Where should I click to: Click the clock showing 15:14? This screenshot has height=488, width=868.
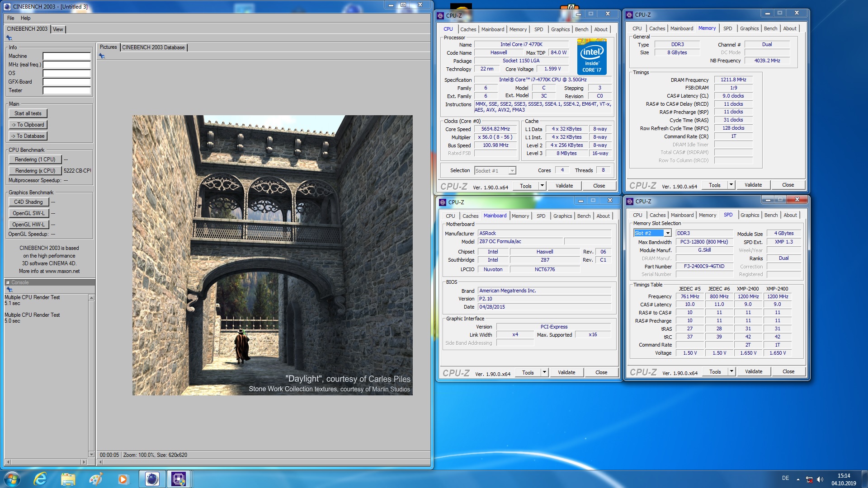[844, 476]
